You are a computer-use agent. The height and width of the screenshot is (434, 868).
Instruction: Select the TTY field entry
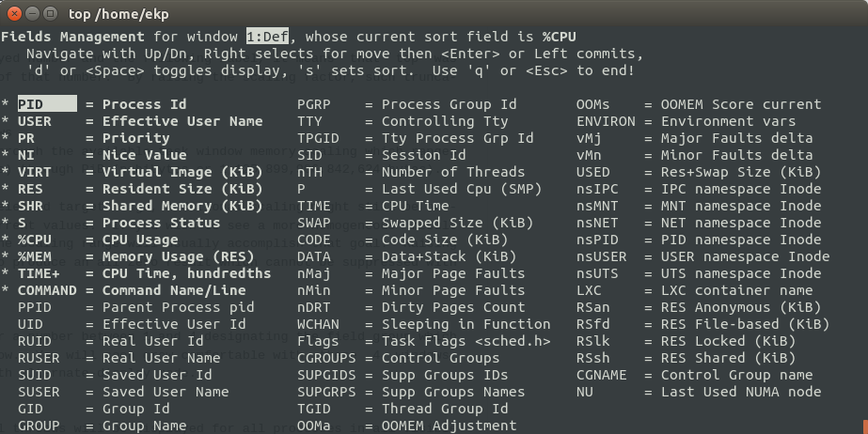tap(402, 121)
